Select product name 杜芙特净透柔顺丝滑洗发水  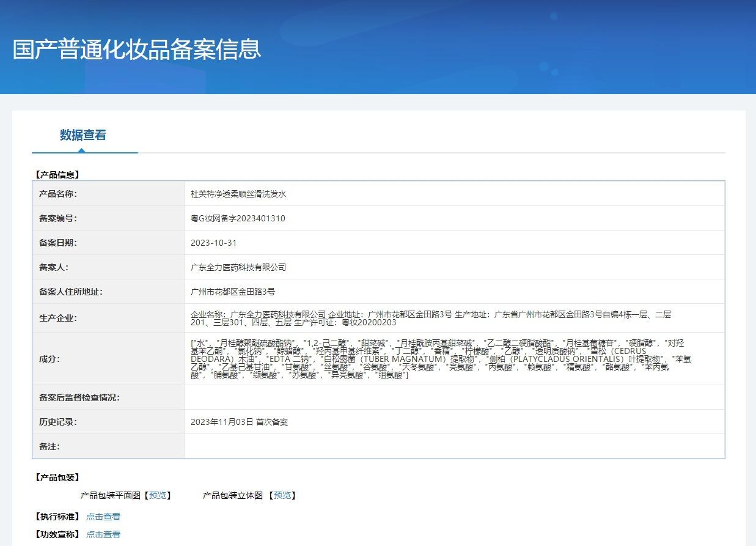click(x=238, y=194)
